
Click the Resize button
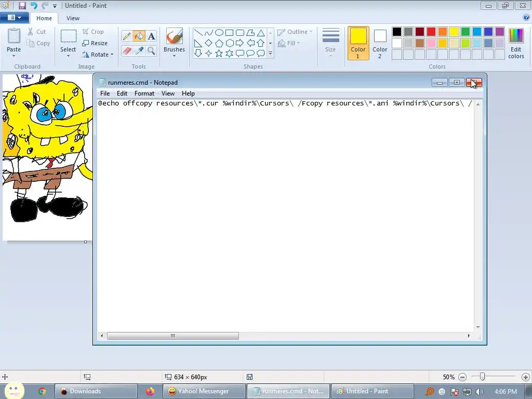tap(95, 43)
